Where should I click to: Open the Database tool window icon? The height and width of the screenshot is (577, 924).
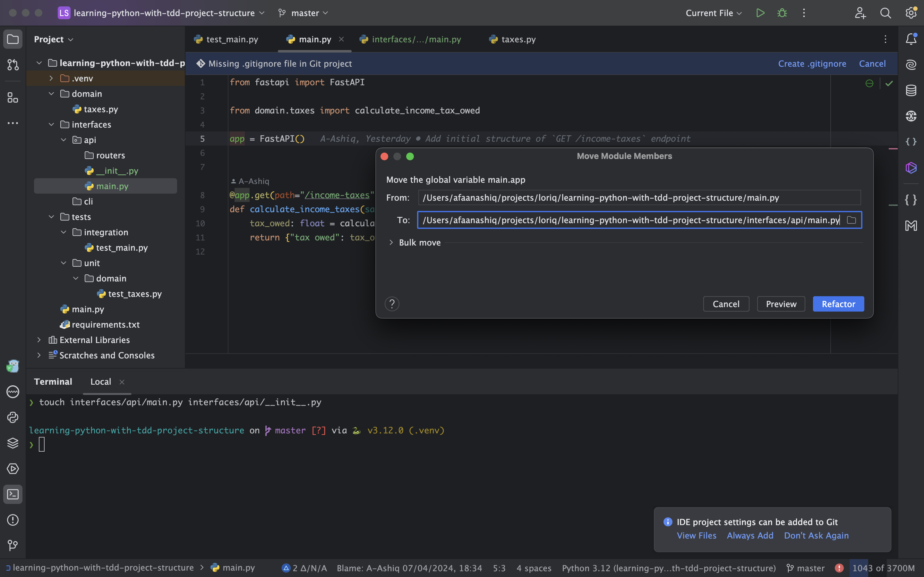(911, 90)
